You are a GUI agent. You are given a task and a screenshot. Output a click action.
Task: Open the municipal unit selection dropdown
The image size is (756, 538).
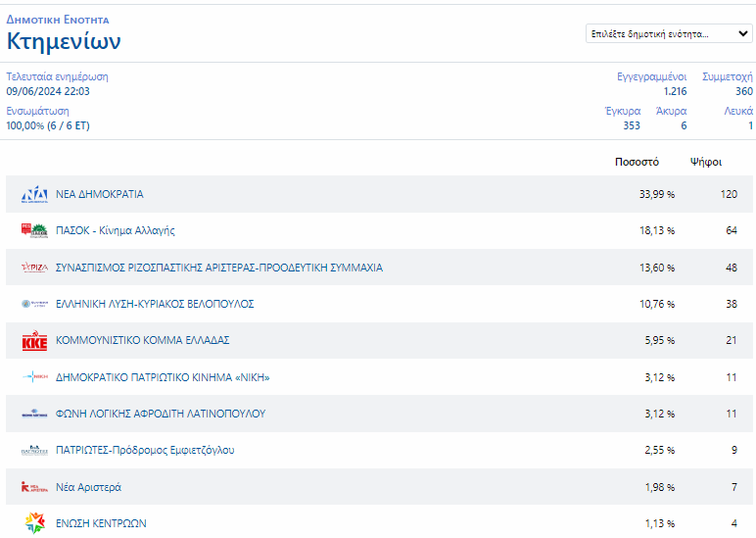tap(669, 33)
